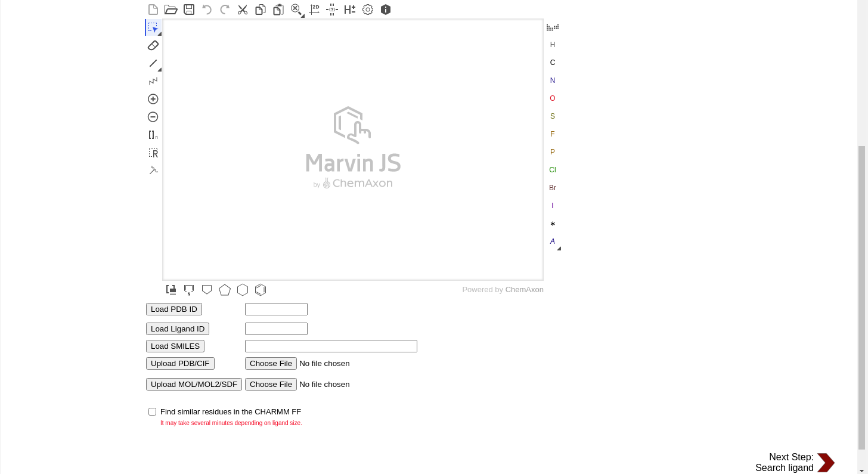
Task: Select the Chlorine atom Cl
Action: coord(553,170)
